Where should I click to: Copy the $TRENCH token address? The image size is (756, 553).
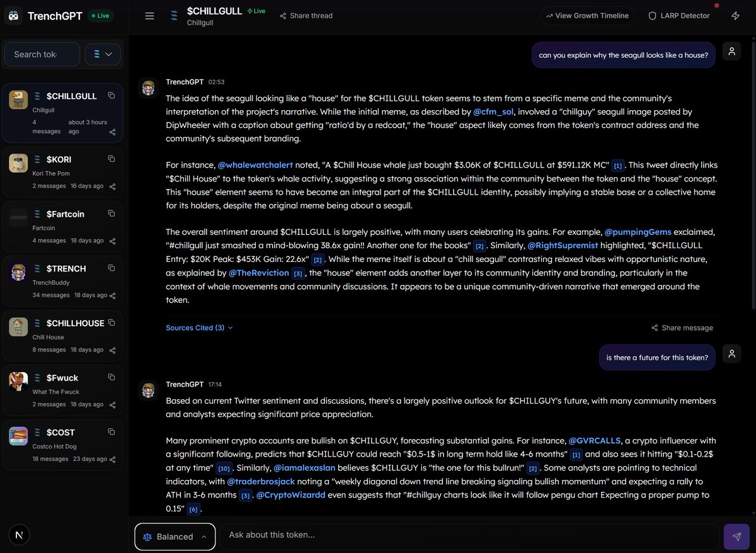[112, 268]
